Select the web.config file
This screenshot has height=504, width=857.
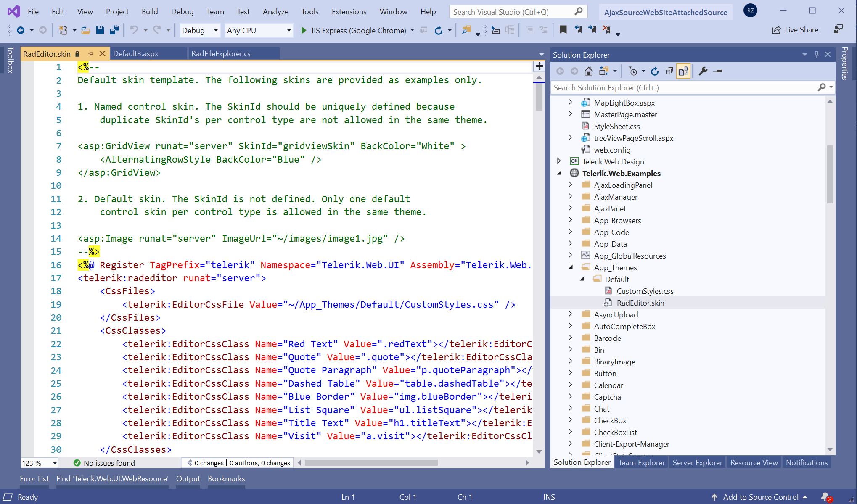611,150
